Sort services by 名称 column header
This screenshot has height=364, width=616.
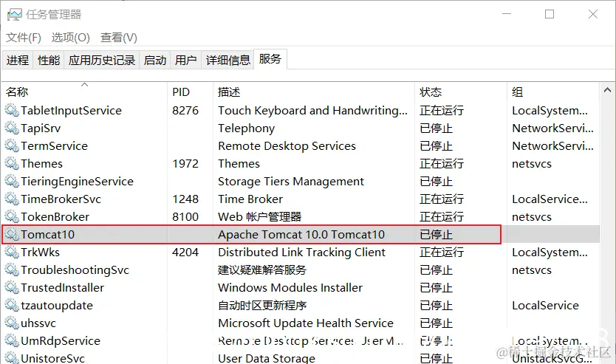tap(84, 92)
